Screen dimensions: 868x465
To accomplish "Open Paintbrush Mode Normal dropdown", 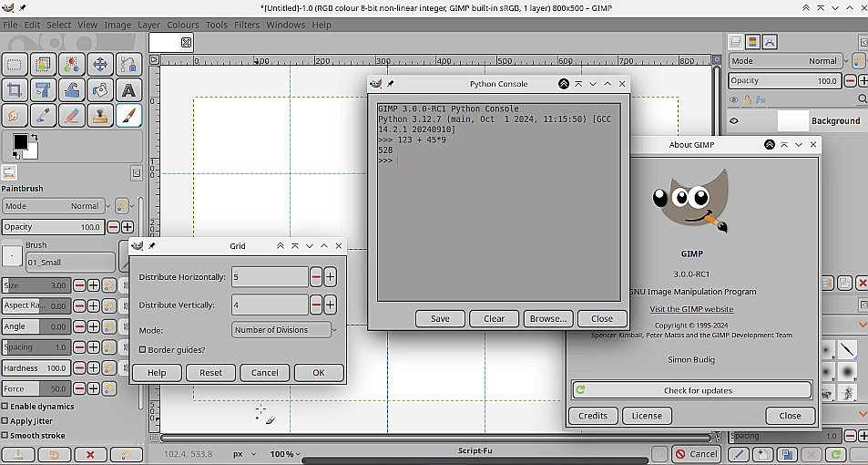I will coord(56,206).
